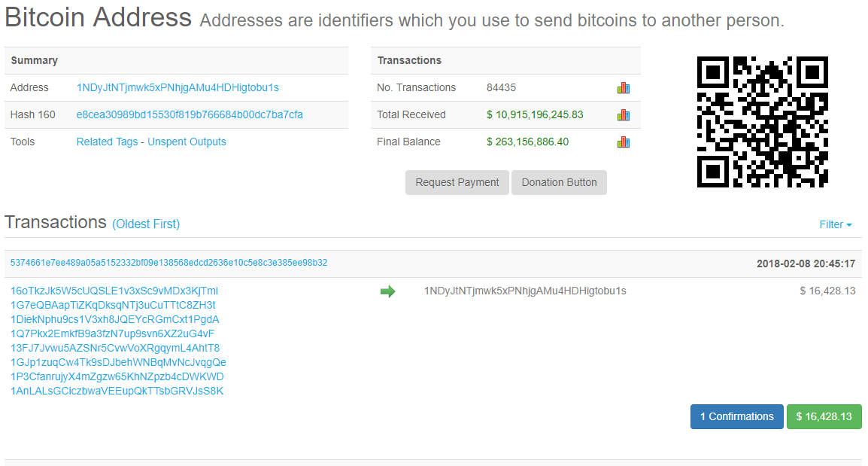Viewport: 868px width, 466px height.
Task: Open the No. Transactions chart icon
Action: 623,87
